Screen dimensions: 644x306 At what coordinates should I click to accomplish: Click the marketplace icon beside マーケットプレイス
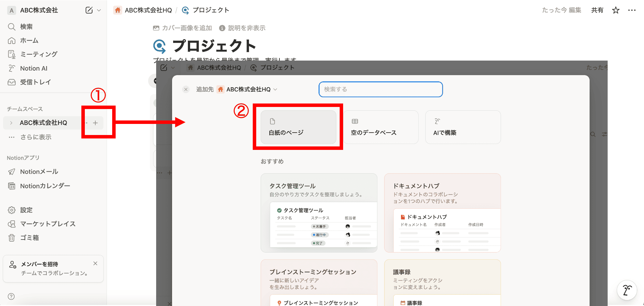11,224
